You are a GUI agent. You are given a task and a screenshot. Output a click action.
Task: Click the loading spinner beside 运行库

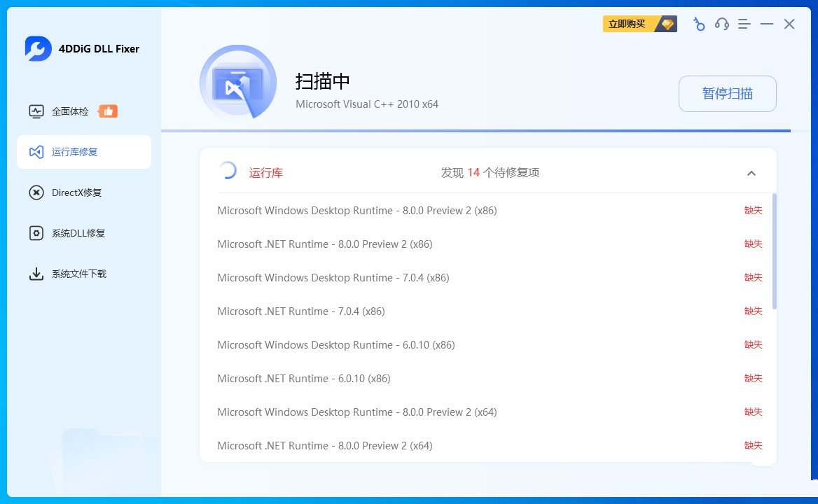coord(228,170)
